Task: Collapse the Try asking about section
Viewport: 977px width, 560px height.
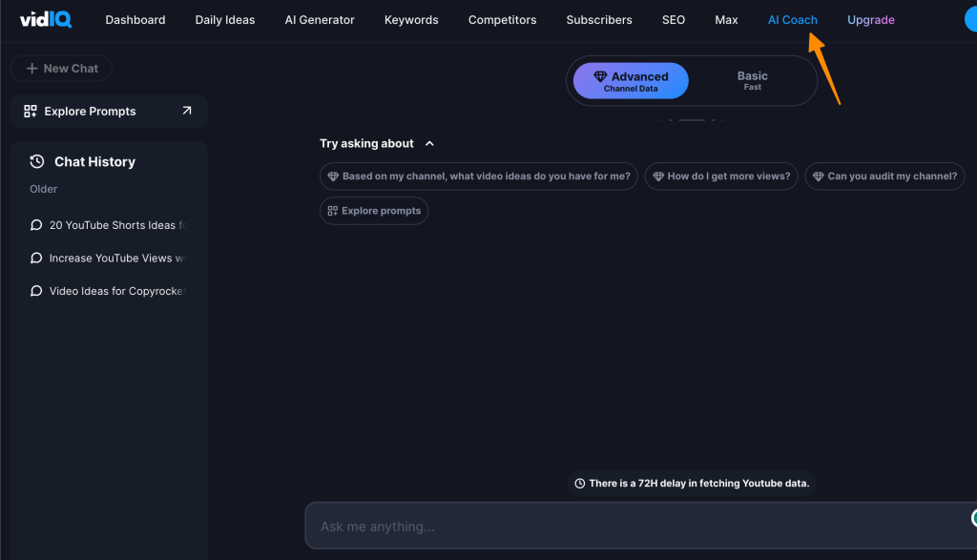Action: (429, 144)
